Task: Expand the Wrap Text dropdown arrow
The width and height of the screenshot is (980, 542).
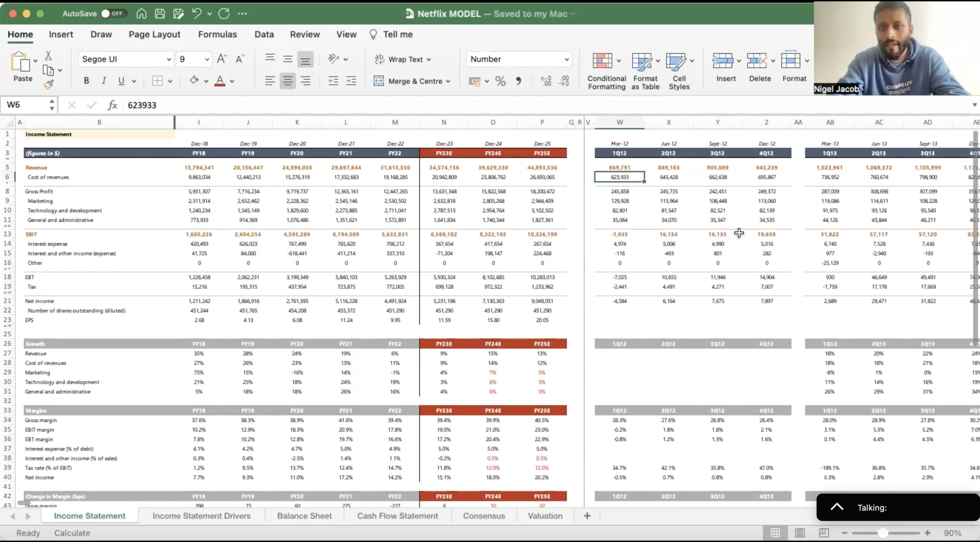Action: (429, 59)
